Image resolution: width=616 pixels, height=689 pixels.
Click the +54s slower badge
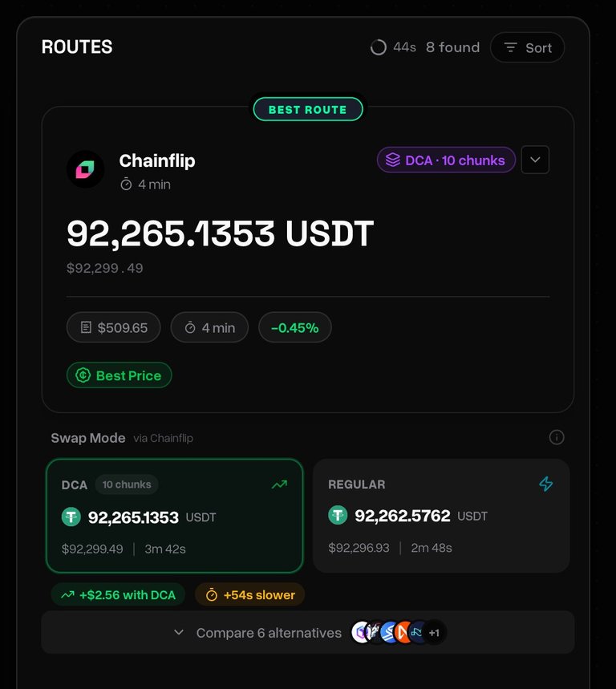tap(249, 595)
